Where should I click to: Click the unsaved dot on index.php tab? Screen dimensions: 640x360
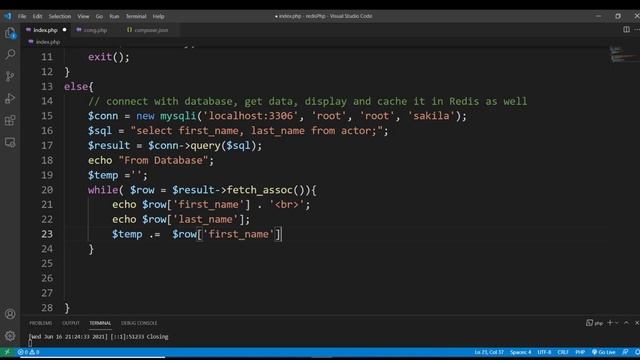point(64,30)
